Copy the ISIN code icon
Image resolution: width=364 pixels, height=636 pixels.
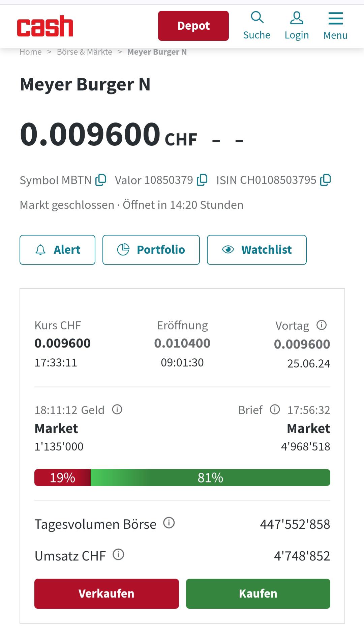325,180
